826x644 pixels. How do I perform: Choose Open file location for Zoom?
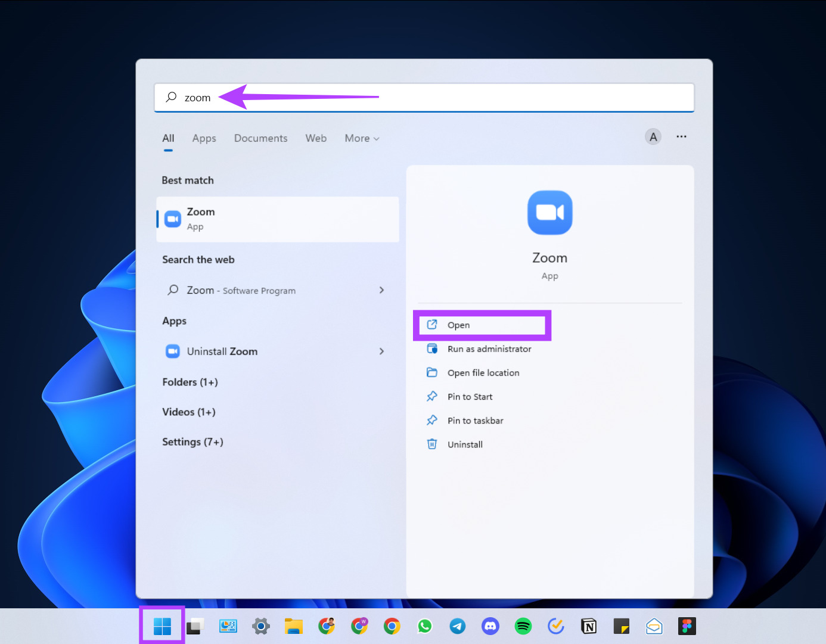tap(483, 373)
